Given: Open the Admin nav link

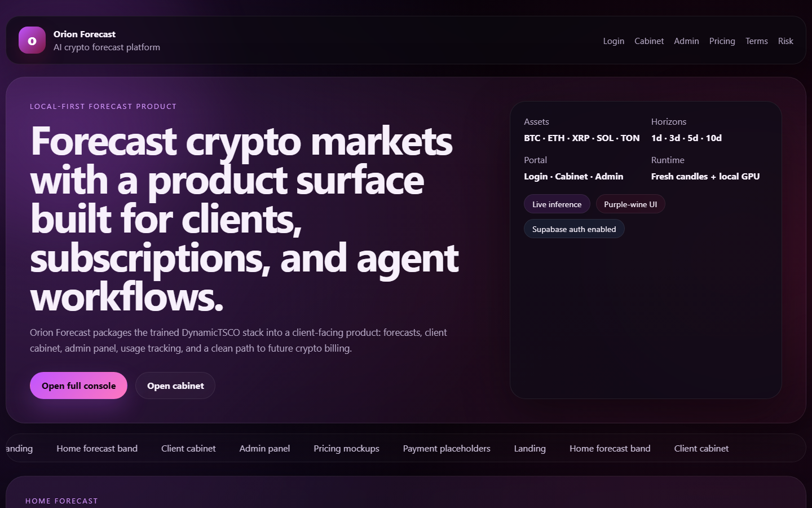Looking at the screenshot, I should click(x=686, y=41).
